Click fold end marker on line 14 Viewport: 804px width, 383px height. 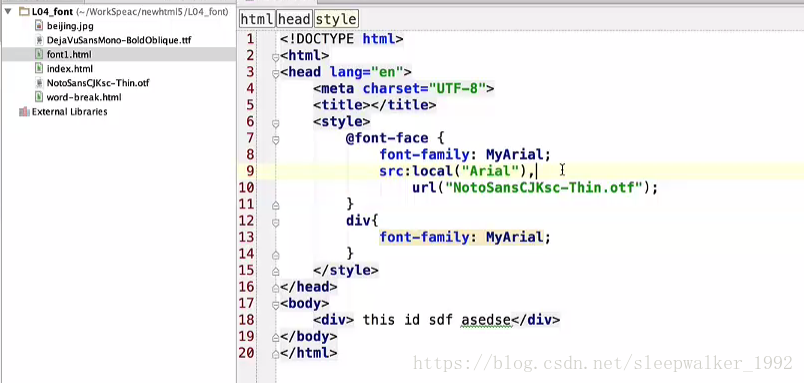pos(275,255)
